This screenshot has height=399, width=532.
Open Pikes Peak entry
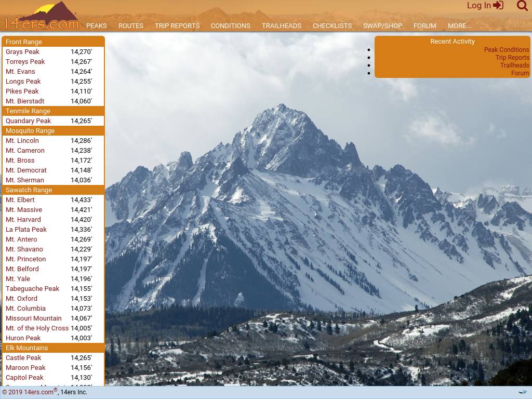pos(22,91)
